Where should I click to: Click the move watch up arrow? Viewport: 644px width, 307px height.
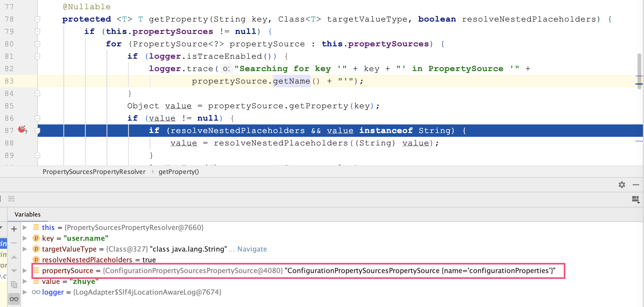pyautogui.click(x=14, y=257)
